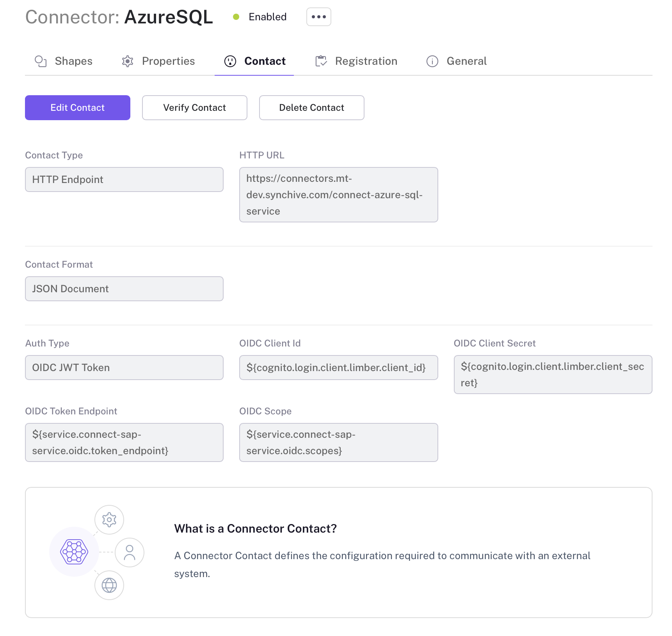Select the Contact tab

254,61
